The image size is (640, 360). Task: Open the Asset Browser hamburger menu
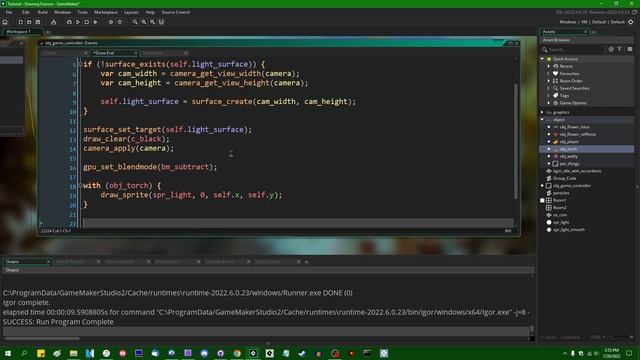click(630, 49)
